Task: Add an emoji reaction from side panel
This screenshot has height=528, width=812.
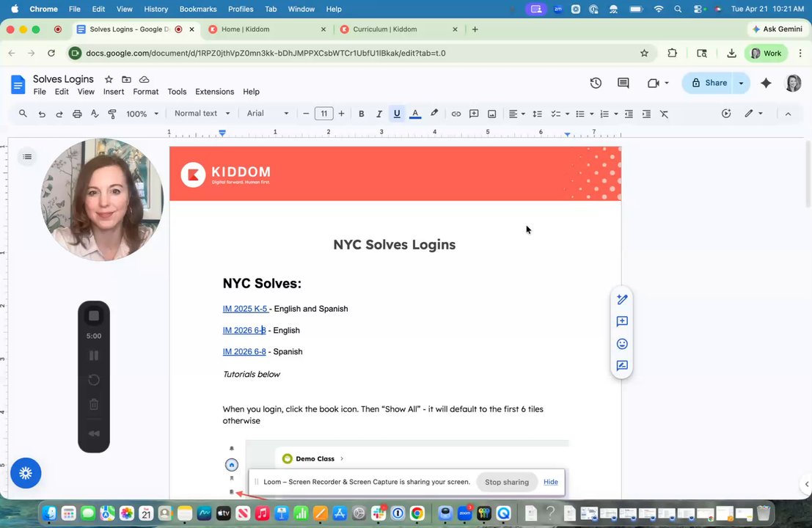Action: tap(622, 344)
